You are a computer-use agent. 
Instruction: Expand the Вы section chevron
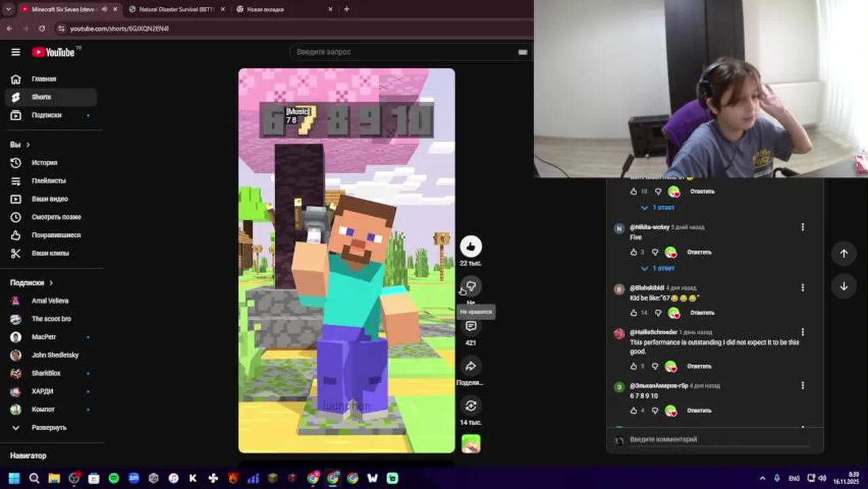point(28,145)
